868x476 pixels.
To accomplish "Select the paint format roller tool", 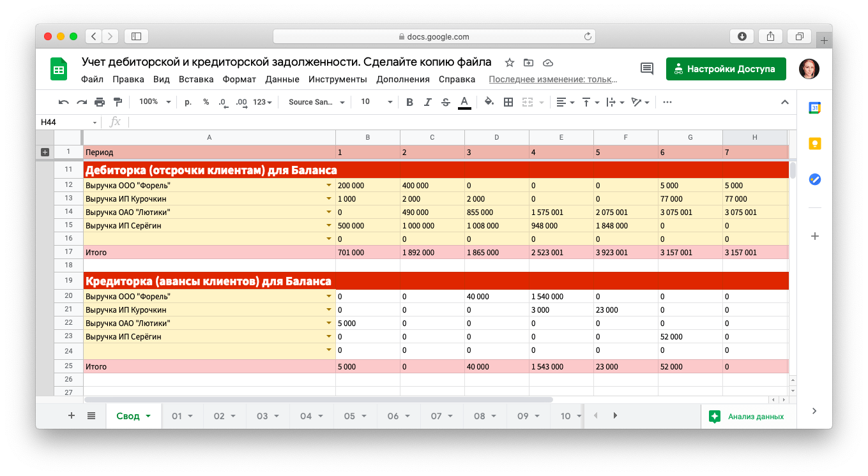I will (x=118, y=102).
